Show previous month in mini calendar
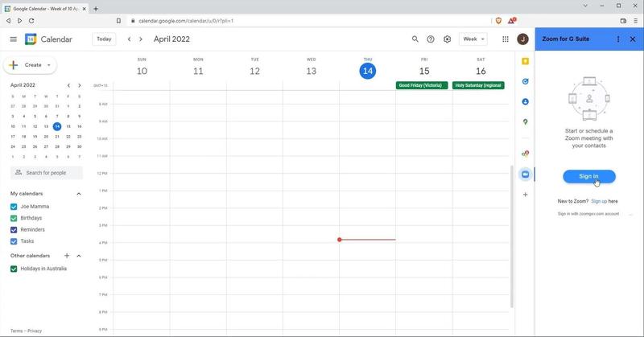This screenshot has height=337, width=644. point(68,85)
